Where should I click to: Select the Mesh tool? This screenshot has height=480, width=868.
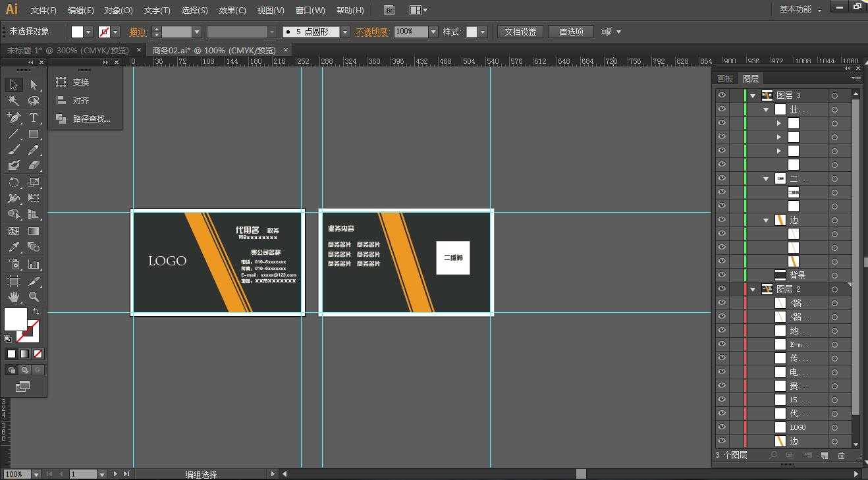[x=14, y=231]
